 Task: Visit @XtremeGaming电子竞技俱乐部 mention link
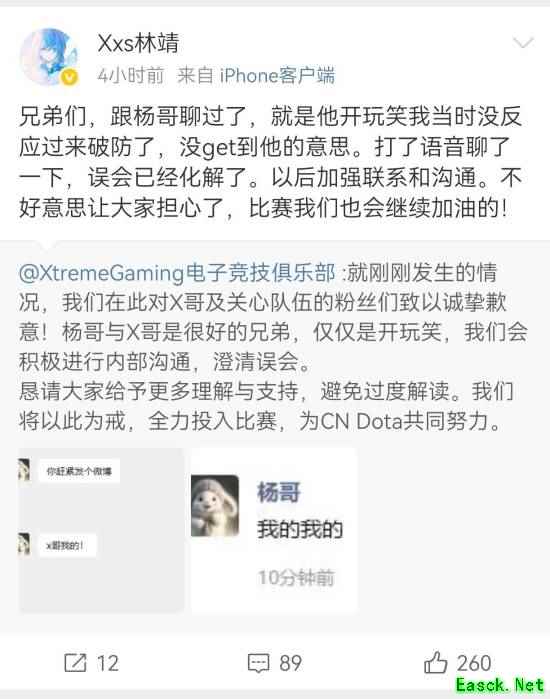point(177,272)
